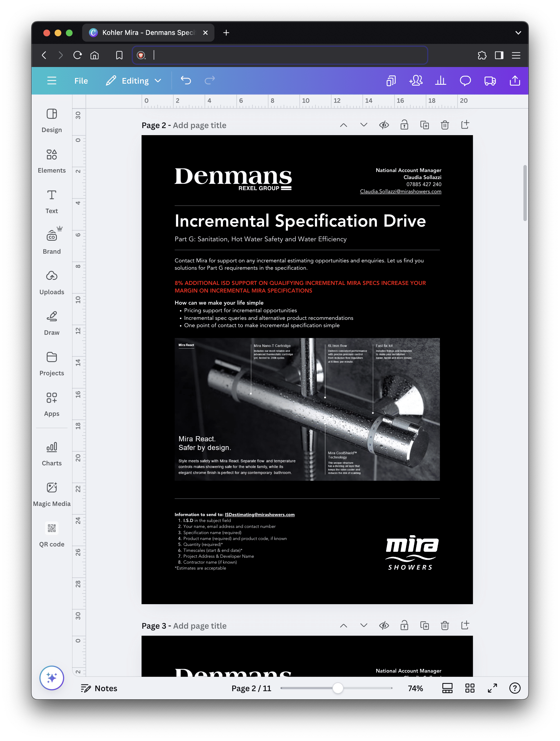Open the Elements panel
The height and width of the screenshot is (741, 560).
[x=51, y=161]
